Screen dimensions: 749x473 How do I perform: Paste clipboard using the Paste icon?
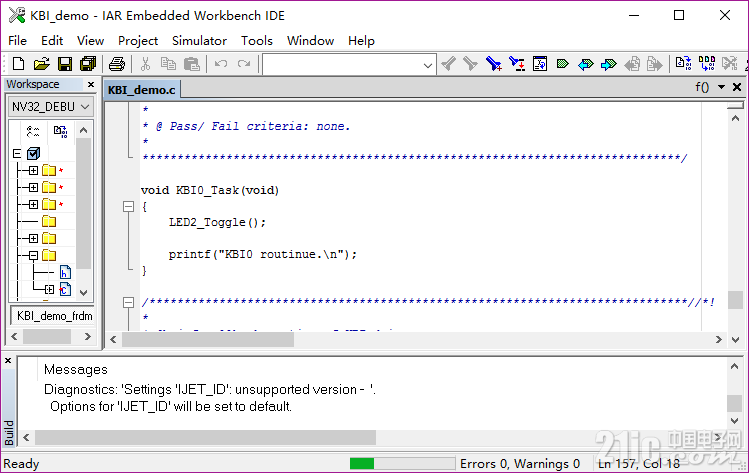click(192, 64)
